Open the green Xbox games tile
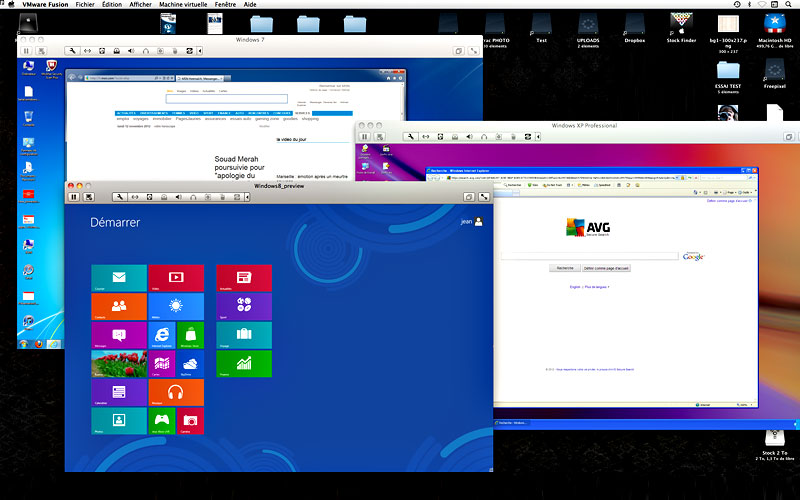Viewport: 800px width, 500px height. (x=162, y=421)
